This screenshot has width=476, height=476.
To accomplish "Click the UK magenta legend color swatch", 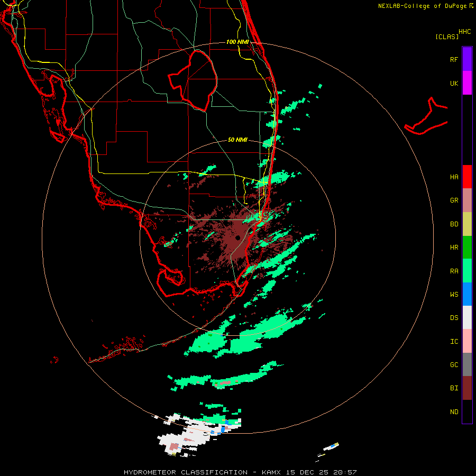I will 467,83.
